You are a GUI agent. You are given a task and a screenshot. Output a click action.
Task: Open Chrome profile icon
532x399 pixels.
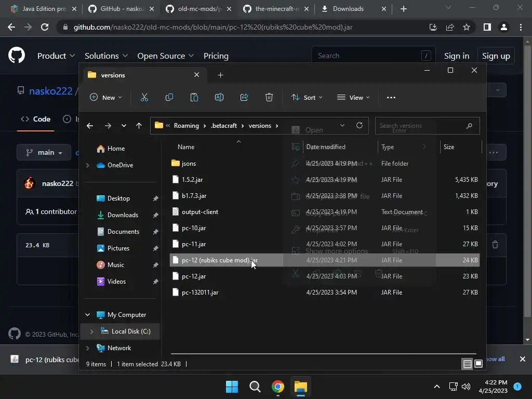[504, 27]
